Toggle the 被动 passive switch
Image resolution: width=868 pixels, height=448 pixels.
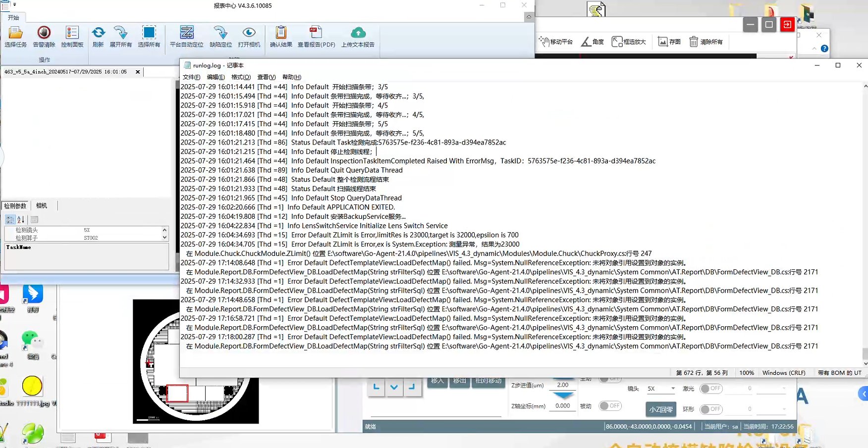[610, 406]
